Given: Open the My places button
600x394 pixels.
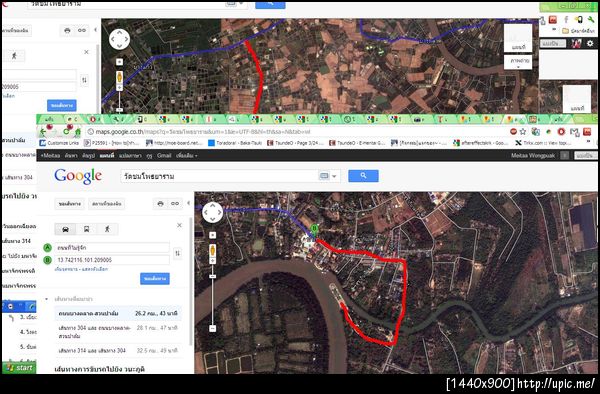Looking at the screenshot, I should (106, 204).
